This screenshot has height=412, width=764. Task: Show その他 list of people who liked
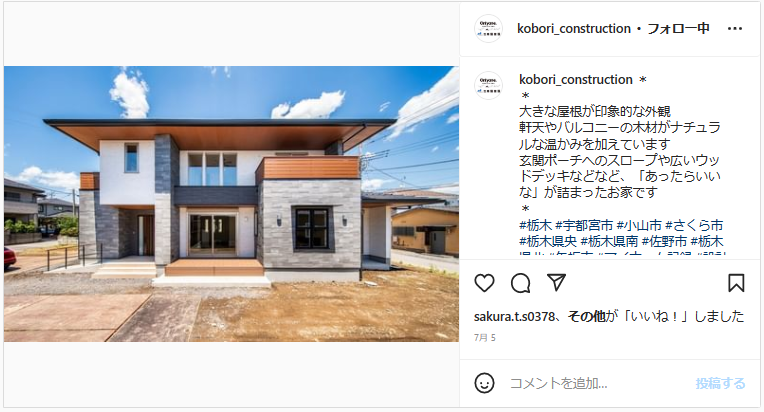[x=587, y=317]
